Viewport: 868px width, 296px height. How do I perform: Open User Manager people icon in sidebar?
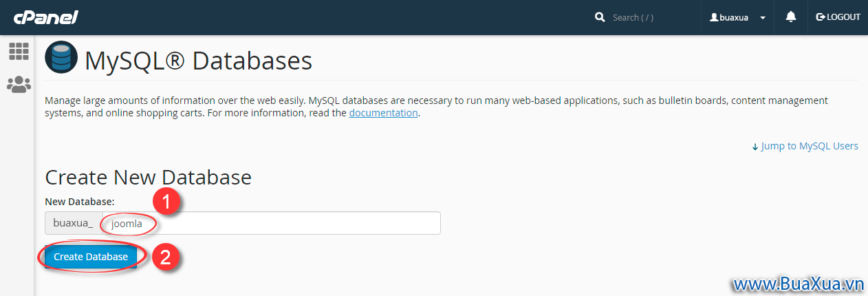(x=19, y=85)
